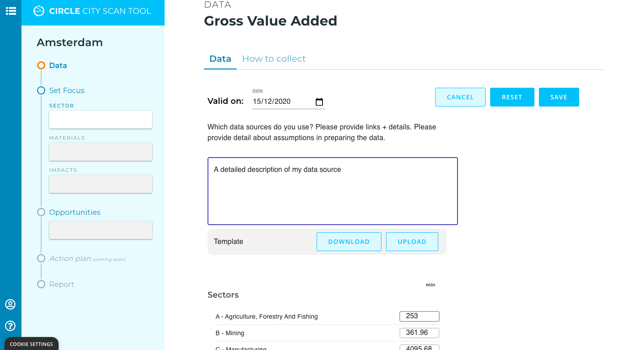Open the Materials dropdown box
This screenshot has height=350, width=644.
101,152
